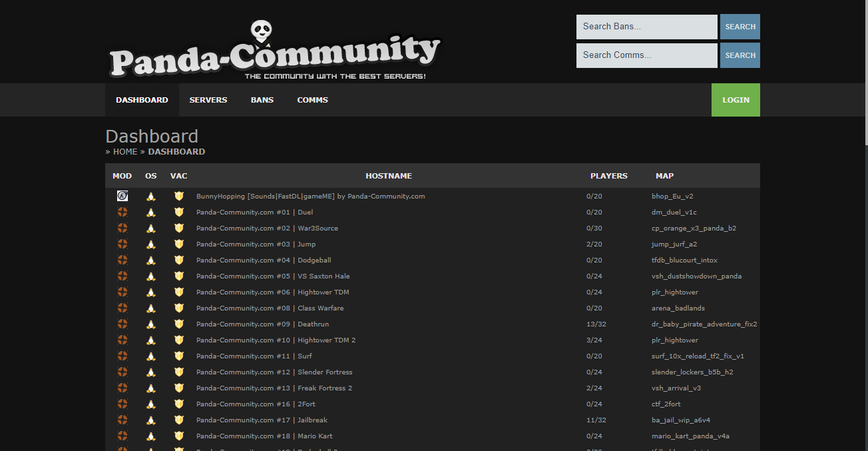Click the VAC shield icon for the Jump server

(x=178, y=244)
